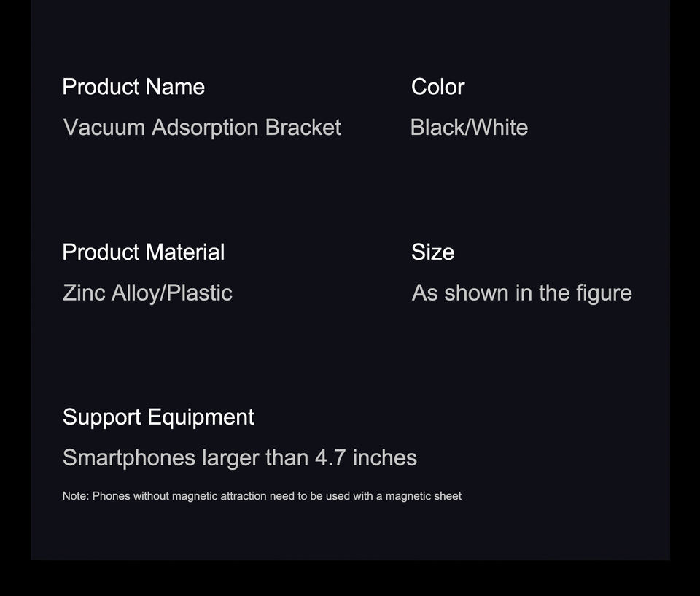The image size is (700, 596).
Task: Click the "Color" heading
Action: 437,87
